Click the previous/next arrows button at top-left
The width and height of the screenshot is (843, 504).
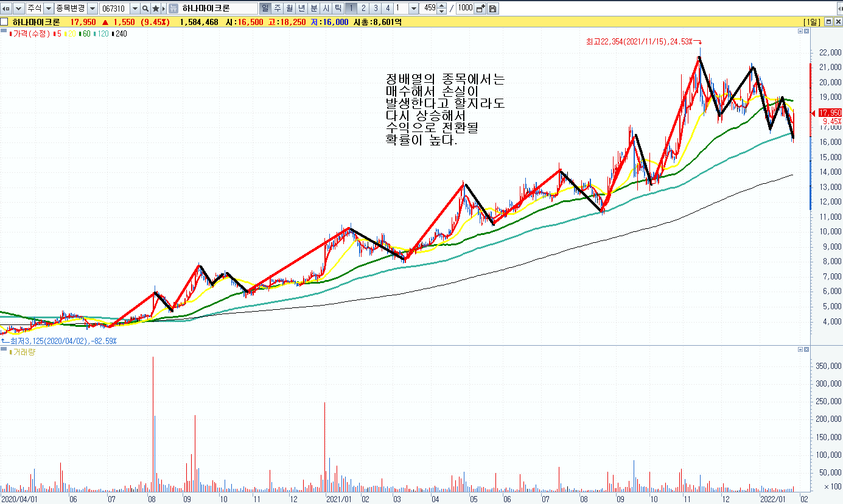tap(7, 9)
